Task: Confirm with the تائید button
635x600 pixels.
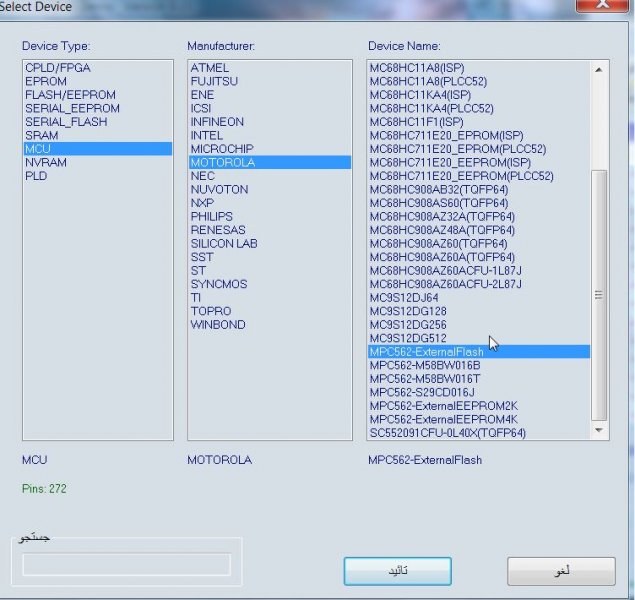Action: tap(397, 571)
